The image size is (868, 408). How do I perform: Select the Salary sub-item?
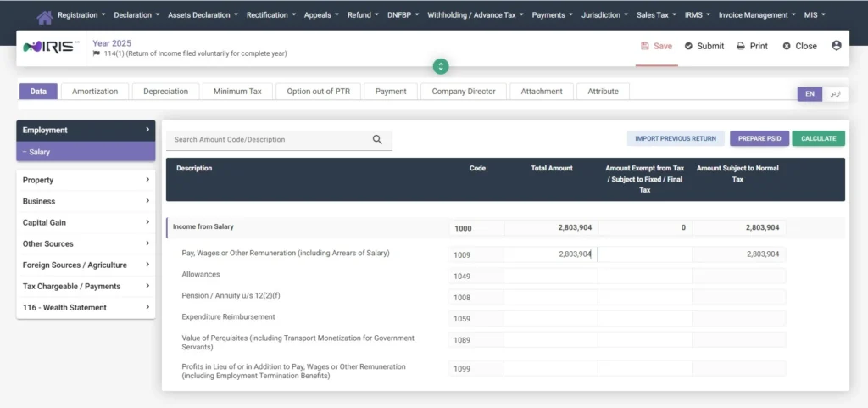(x=86, y=152)
